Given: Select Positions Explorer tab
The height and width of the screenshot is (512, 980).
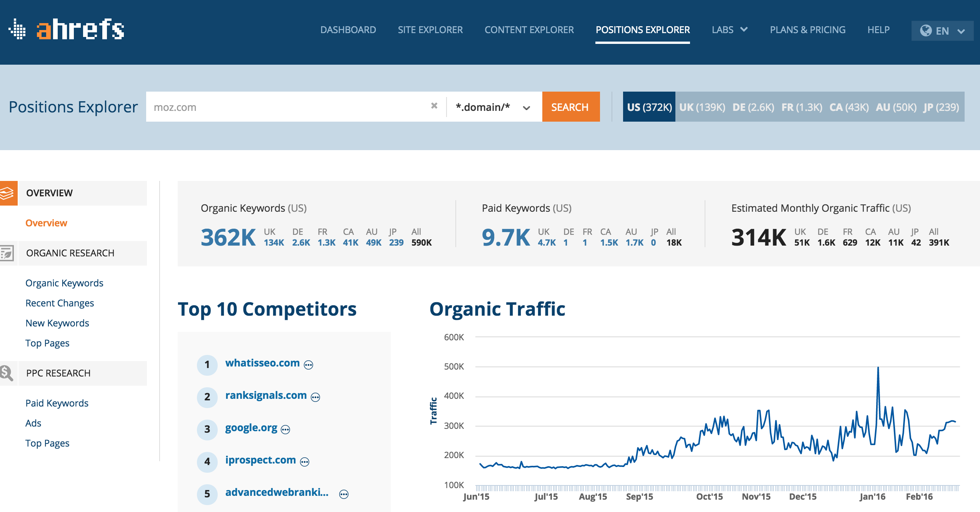Looking at the screenshot, I should [x=643, y=30].
